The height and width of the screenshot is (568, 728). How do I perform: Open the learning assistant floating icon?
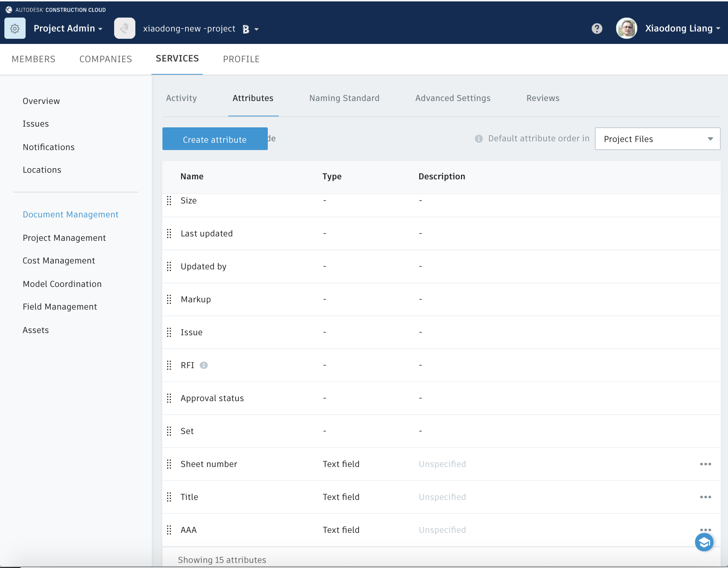704,542
